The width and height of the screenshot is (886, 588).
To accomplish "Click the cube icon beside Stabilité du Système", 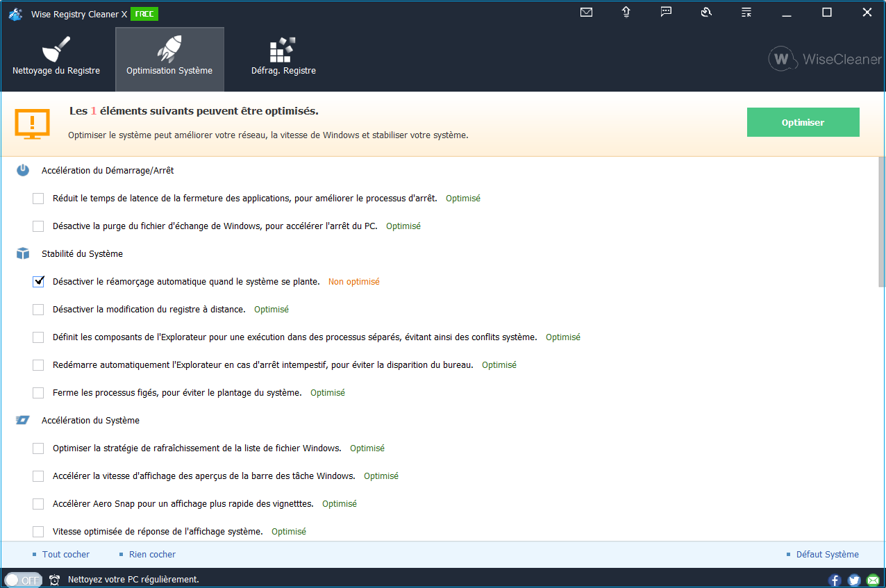I will [23, 253].
